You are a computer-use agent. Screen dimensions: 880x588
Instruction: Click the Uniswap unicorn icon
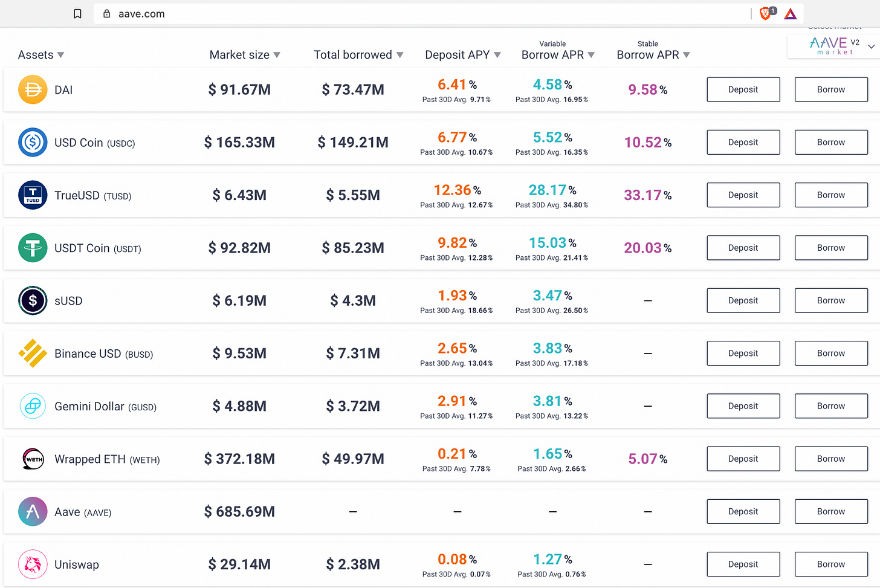click(x=33, y=564)
